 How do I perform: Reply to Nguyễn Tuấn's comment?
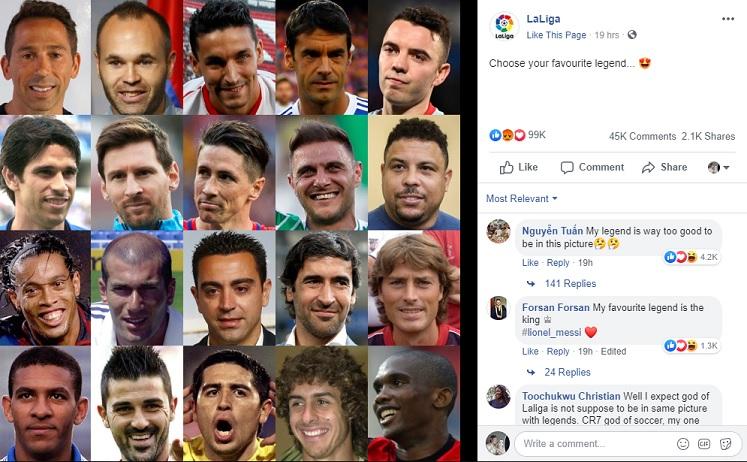tap(558, 263)
